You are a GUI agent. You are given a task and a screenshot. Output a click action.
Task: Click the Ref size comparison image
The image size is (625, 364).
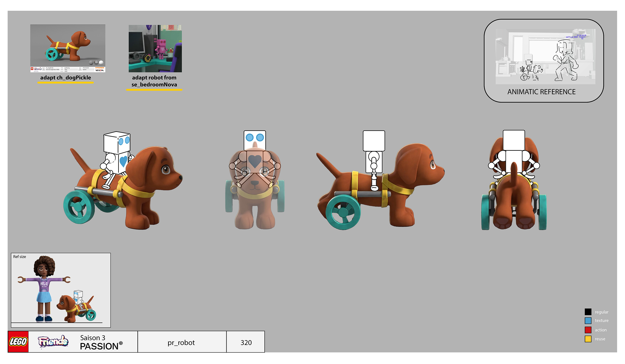(61, 290)
